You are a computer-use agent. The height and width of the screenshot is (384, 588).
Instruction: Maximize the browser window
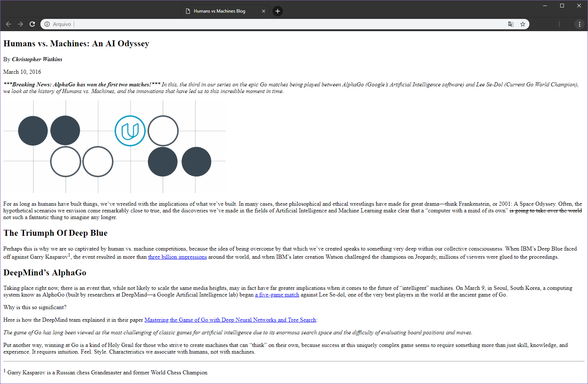562,6
